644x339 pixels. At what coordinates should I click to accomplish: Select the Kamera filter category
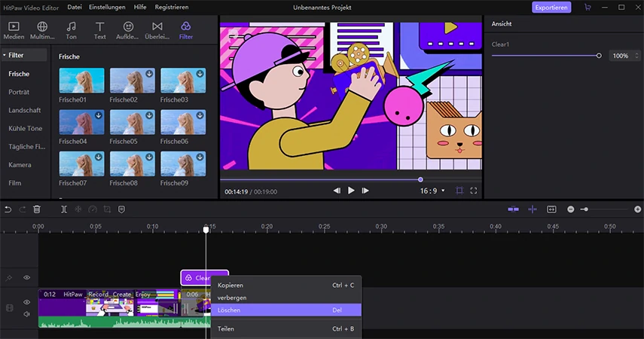(x=20, y=165)
